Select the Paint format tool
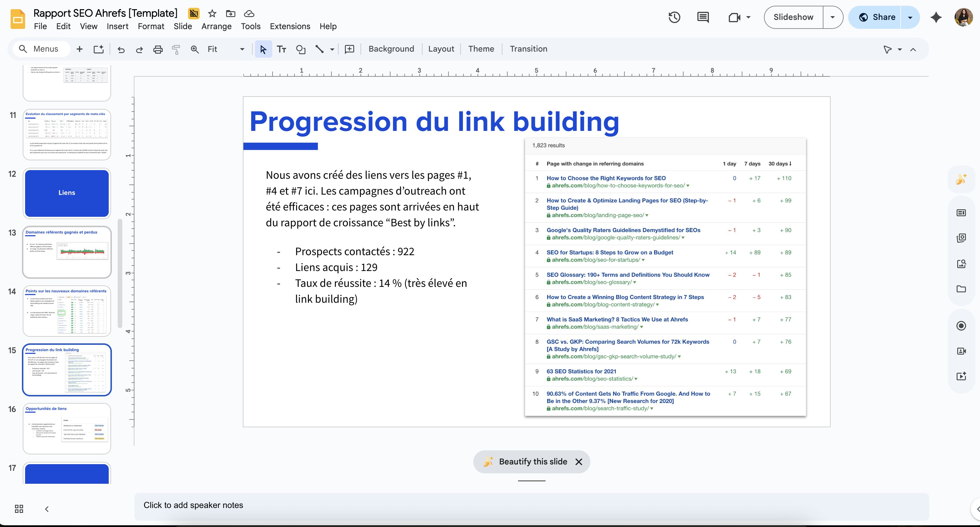The width and height of the screenshot is (980, 527). coord(176,49)
